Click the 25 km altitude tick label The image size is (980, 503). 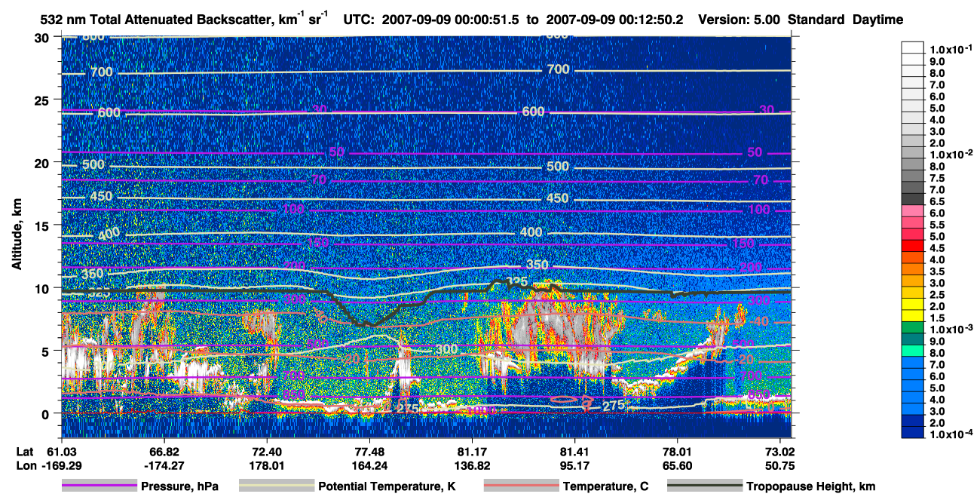coord(44,100)
